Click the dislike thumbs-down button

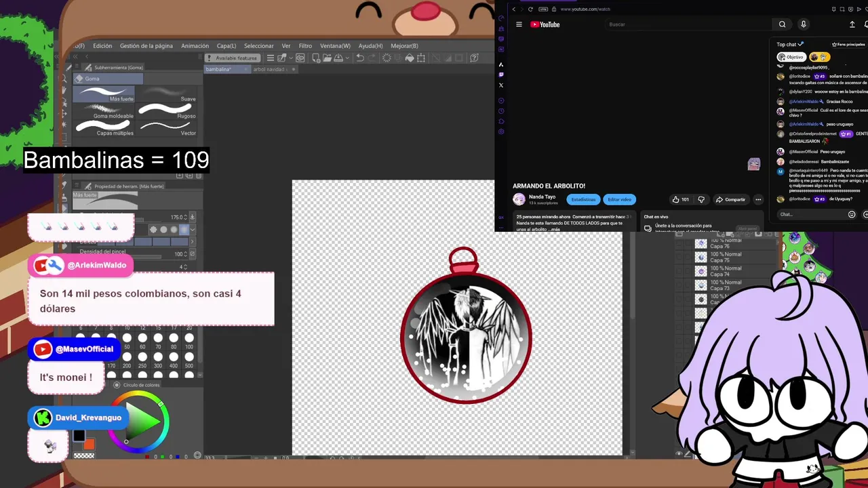(701, 199)
